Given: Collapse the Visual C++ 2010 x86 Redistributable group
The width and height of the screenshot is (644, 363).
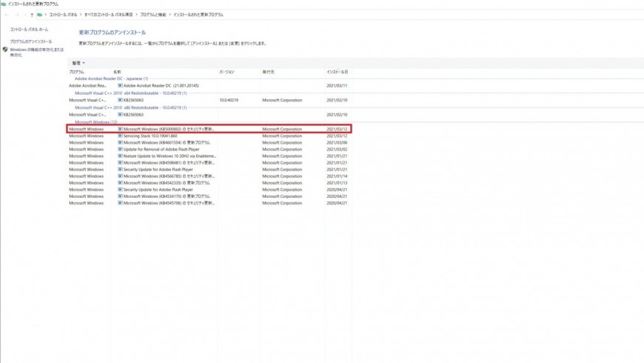Looking at the screenshot, I should tap(130, 107).
